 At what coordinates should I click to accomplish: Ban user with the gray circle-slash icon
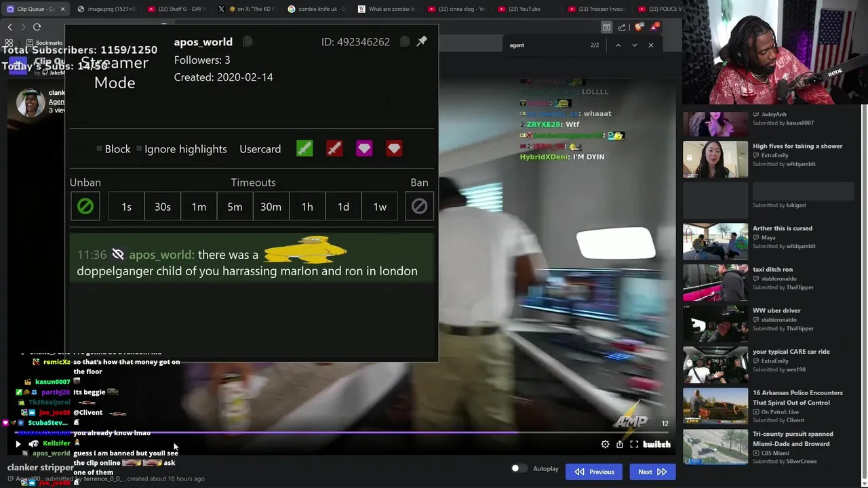coord(419,207)
